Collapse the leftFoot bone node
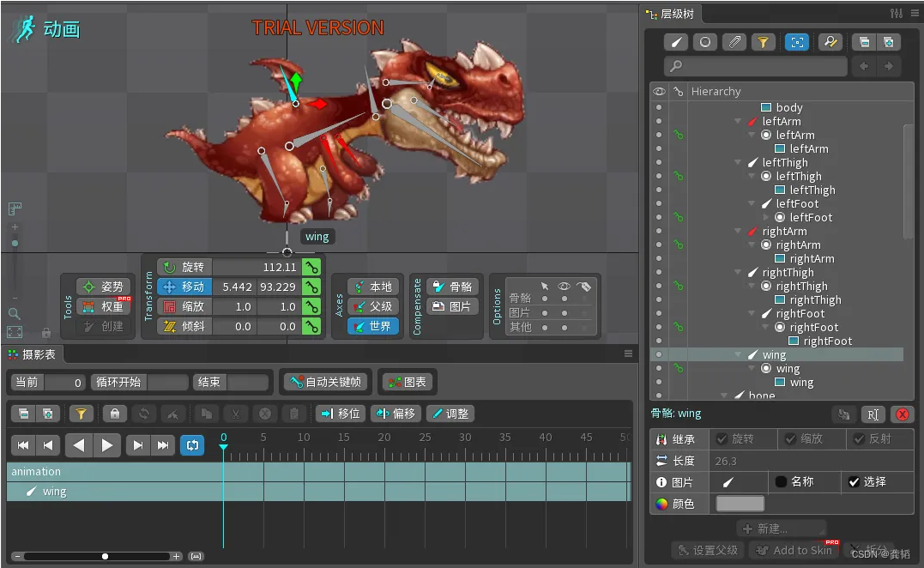The image size is (924, 568). click(x=752, y=203)
